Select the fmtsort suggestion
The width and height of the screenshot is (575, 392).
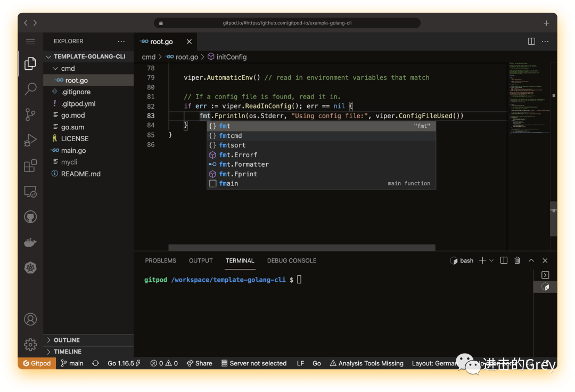[322, 145]
